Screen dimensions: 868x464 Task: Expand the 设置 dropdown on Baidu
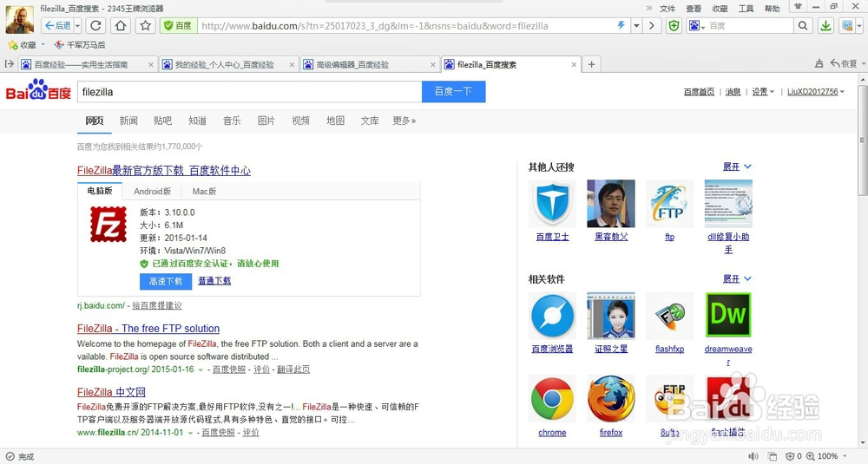(763, 92)
